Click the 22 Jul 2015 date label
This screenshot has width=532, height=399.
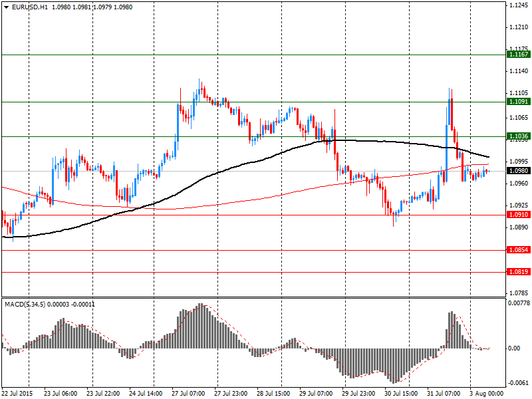(x=17, y=394)
